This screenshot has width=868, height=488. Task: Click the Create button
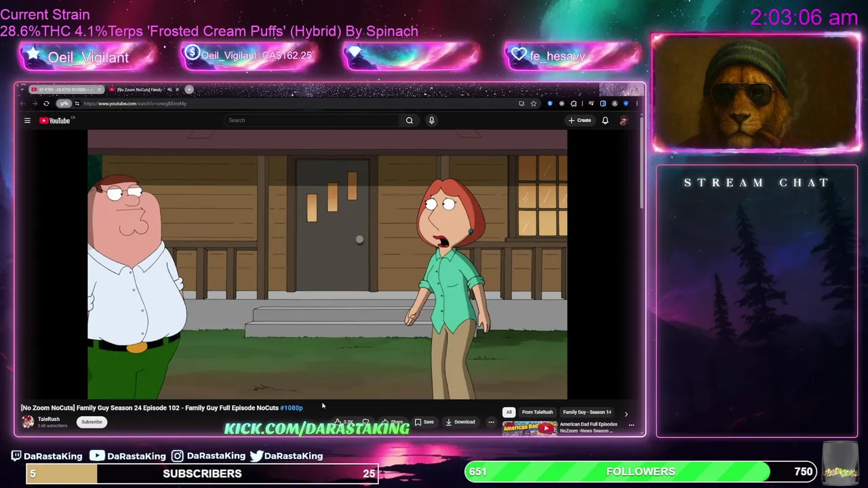pyautogui.click(x=580, y=121)
